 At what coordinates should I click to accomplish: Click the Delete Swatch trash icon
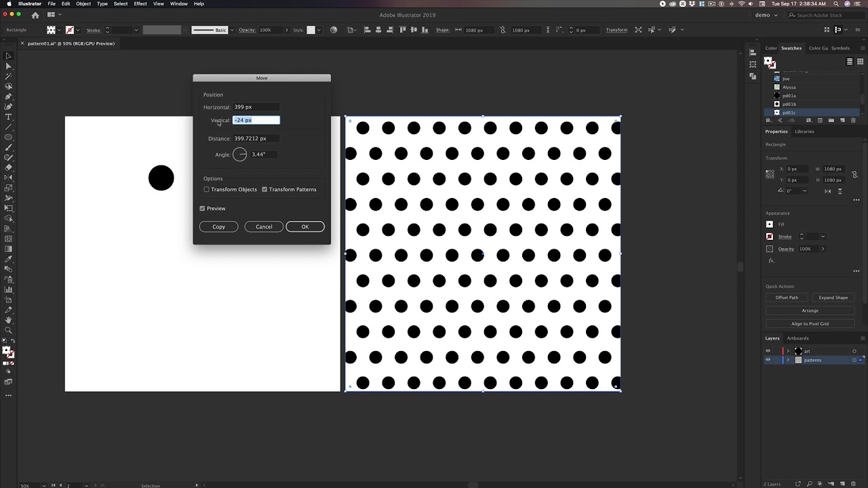pyautogui.click(x=853, y=120)
